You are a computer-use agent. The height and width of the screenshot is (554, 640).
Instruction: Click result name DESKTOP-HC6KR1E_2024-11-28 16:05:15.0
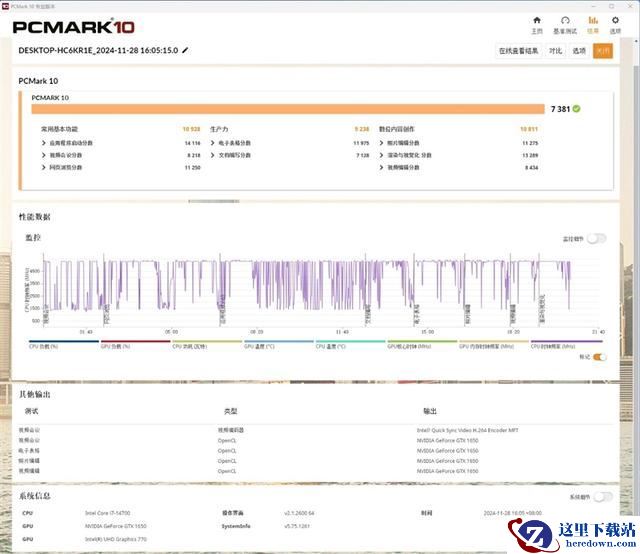click(x=98, y=50)
